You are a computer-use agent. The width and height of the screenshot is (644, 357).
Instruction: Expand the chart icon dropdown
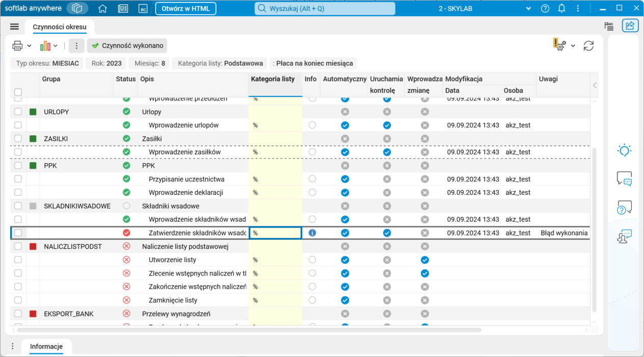pyautogui.click(x=55, y=45)
